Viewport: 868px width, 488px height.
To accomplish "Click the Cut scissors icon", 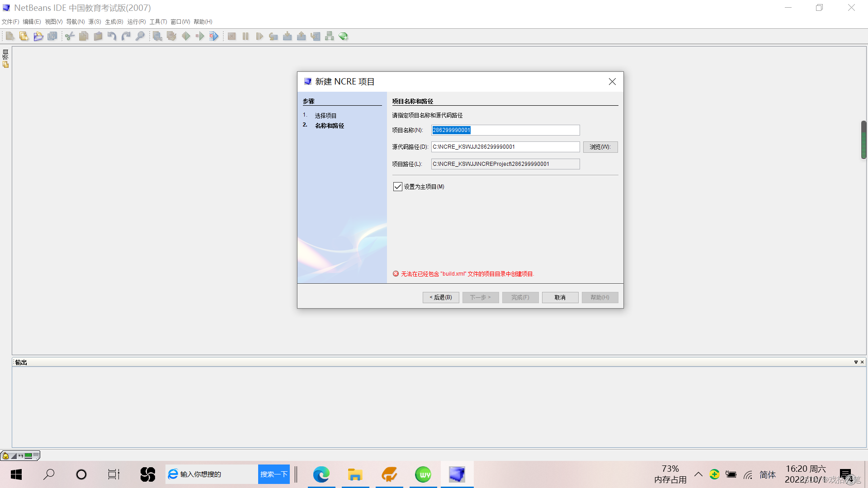I will click(x=70, y=36).
